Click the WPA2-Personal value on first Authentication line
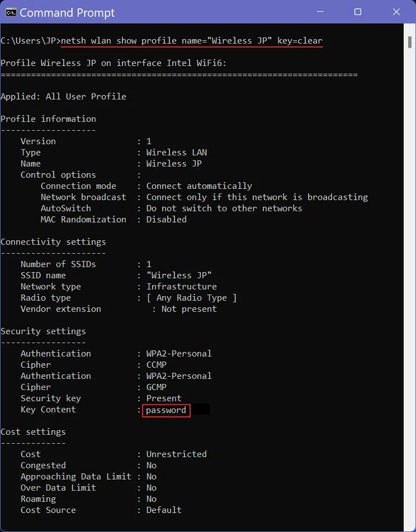Screen dimensions: 416x532 179,354
